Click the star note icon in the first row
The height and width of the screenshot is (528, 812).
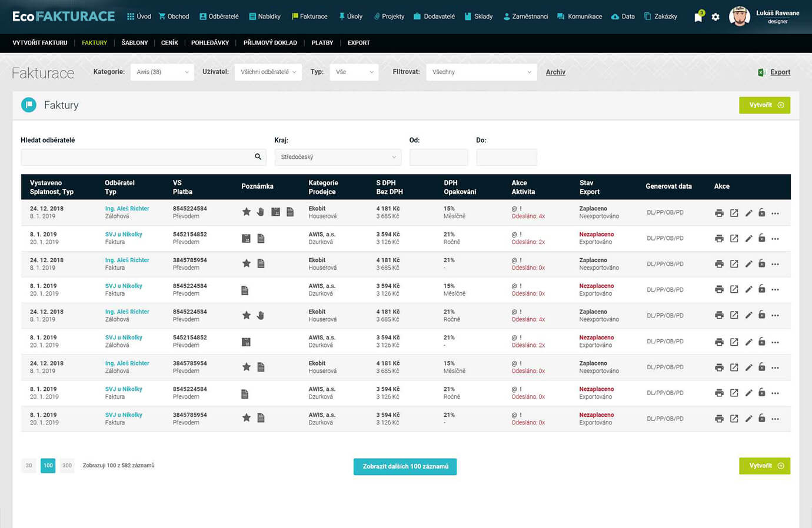tap(247, 212)
